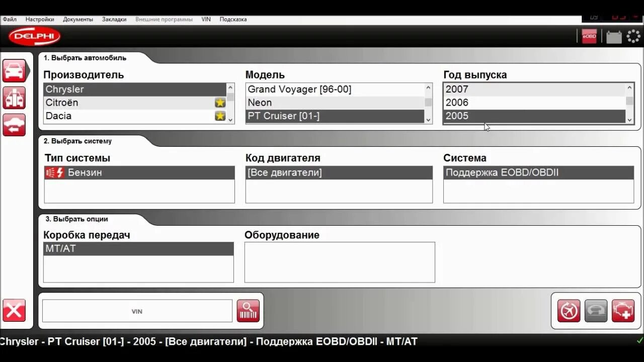Viewport: 644px width, 362px height.
Task: Open the Документы menu
Action: click(78, 19)
